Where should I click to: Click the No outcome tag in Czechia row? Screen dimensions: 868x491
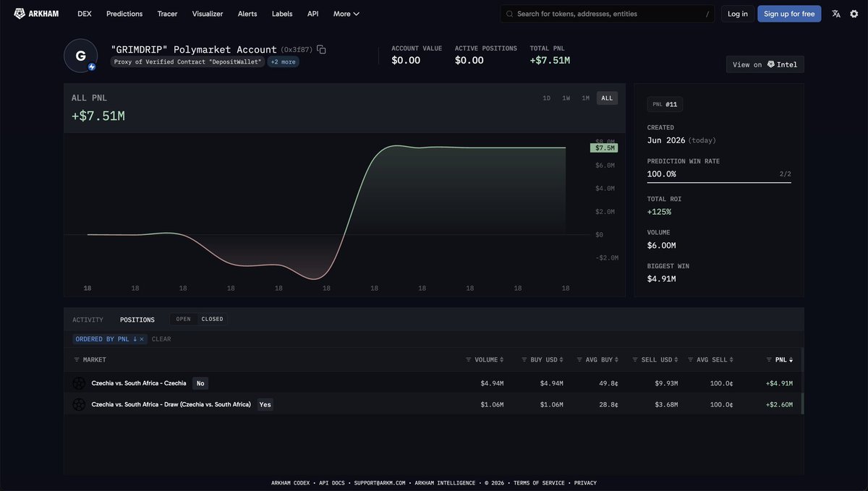[x=200, y=383]
